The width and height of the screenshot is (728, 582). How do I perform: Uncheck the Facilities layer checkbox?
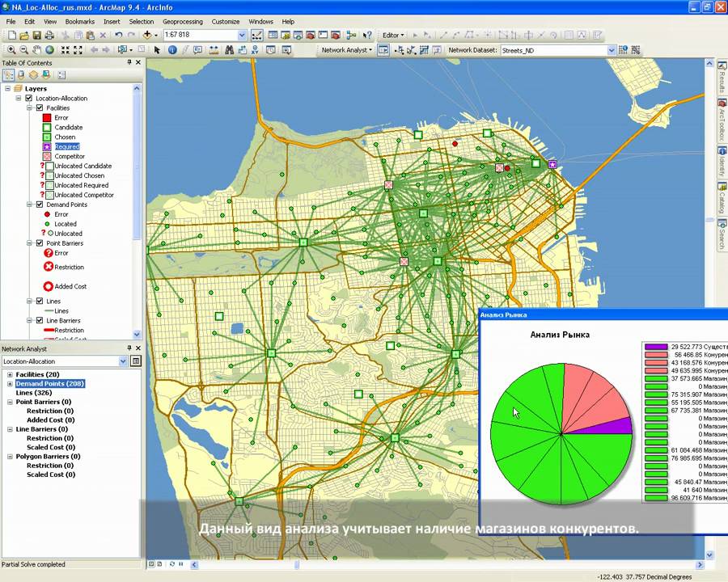tap(40, 108)
